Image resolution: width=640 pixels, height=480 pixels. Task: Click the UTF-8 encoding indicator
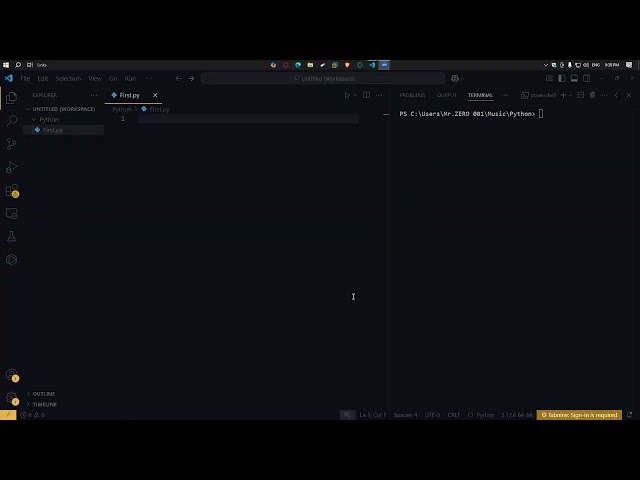pos(432,415)
